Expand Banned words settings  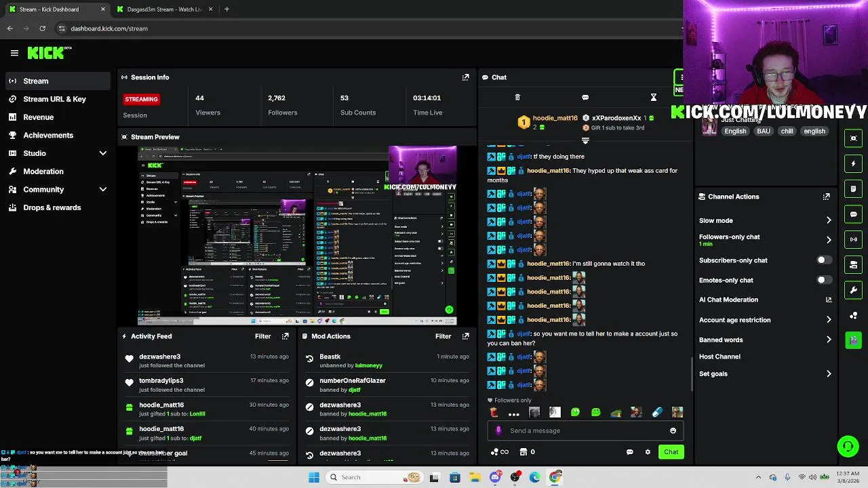tap(829, 340)
